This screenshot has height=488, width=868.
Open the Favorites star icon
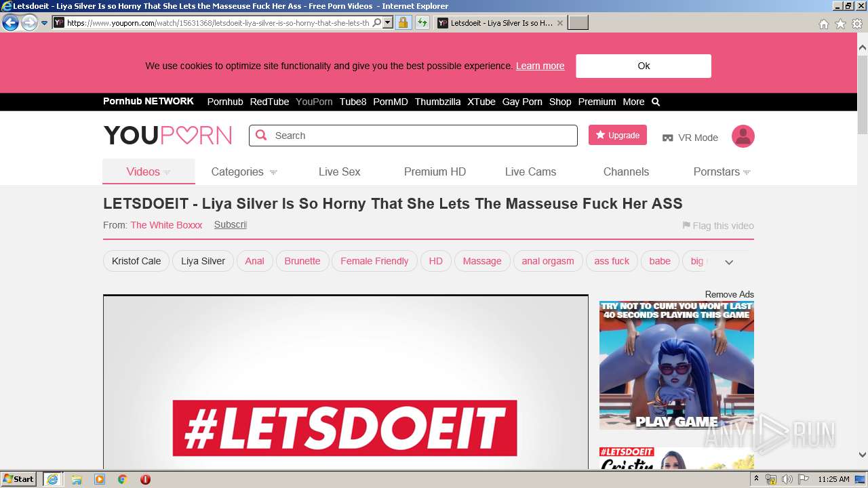[x=840, y=24]
